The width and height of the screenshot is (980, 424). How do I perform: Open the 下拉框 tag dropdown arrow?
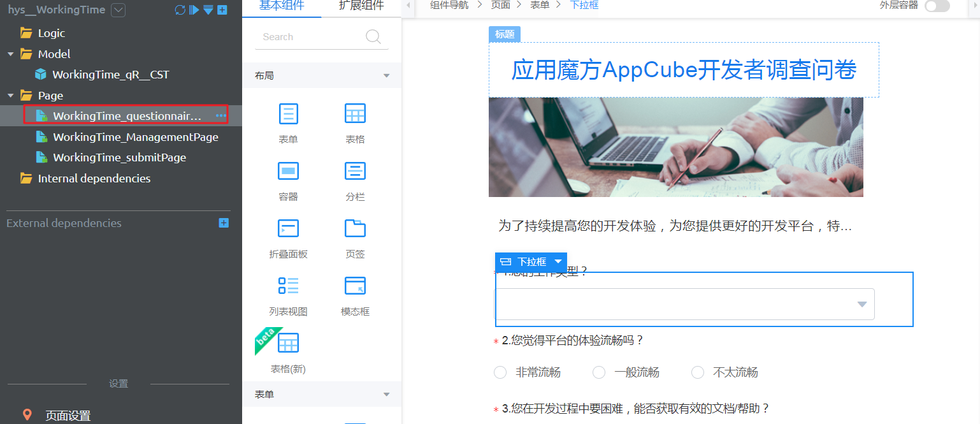click(x=558, y=261)
